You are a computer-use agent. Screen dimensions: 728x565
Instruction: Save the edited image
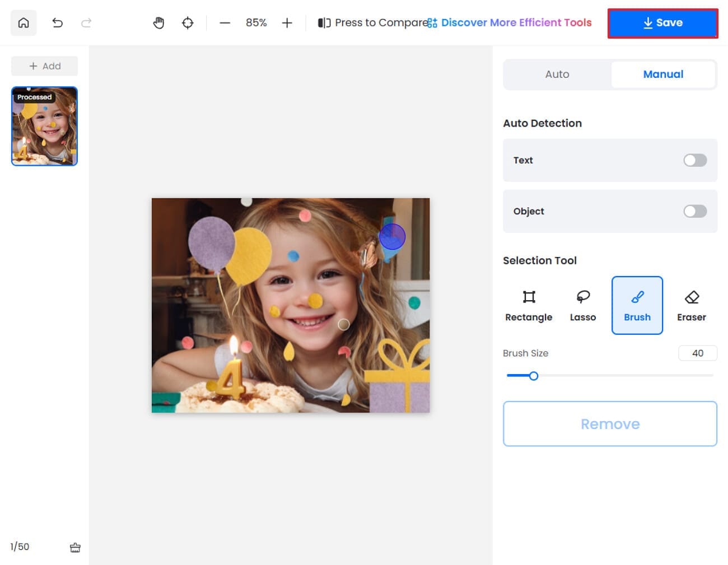point(662,23)
